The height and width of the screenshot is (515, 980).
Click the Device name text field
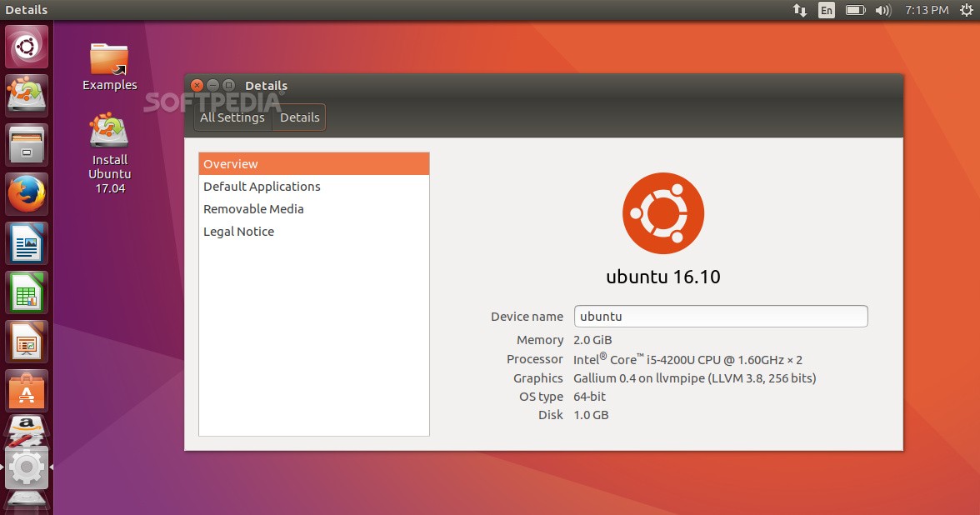coord(721,317)
